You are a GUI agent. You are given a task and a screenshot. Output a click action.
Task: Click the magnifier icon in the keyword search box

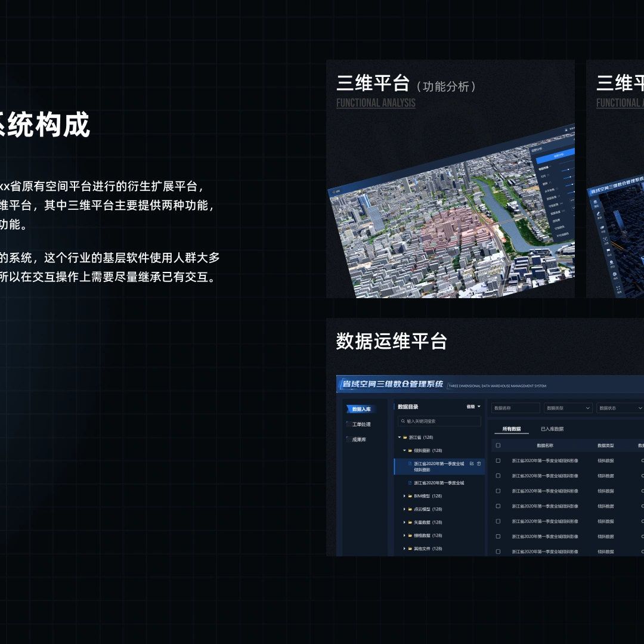coord(403,421)
